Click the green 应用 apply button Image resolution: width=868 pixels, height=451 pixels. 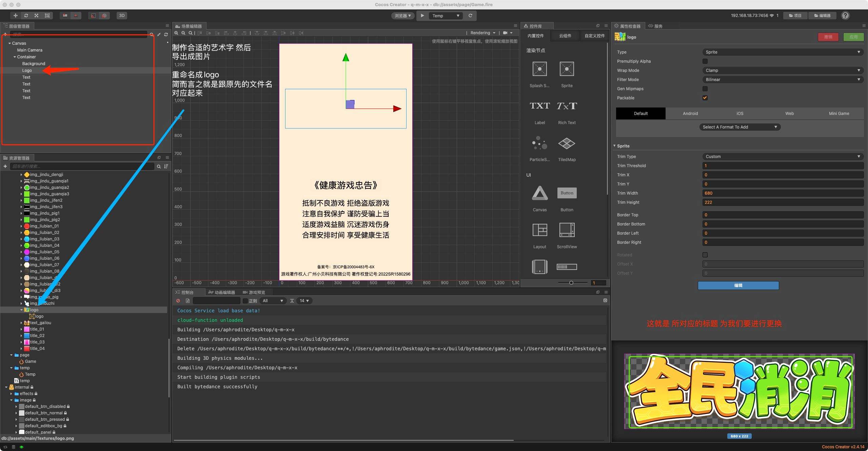pos(853,37)
